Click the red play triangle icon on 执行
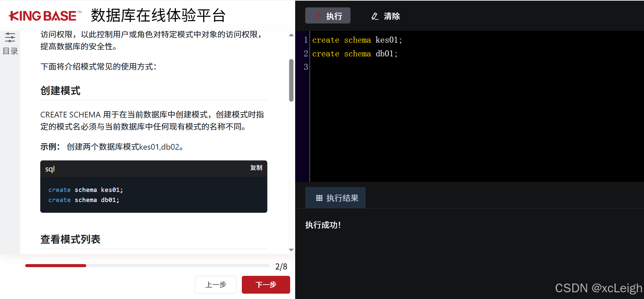 click(x=319, y=15)
